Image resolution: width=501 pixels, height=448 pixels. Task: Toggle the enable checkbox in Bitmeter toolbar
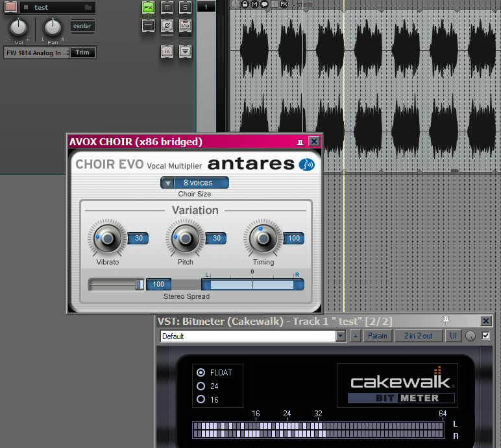(485, 336)
